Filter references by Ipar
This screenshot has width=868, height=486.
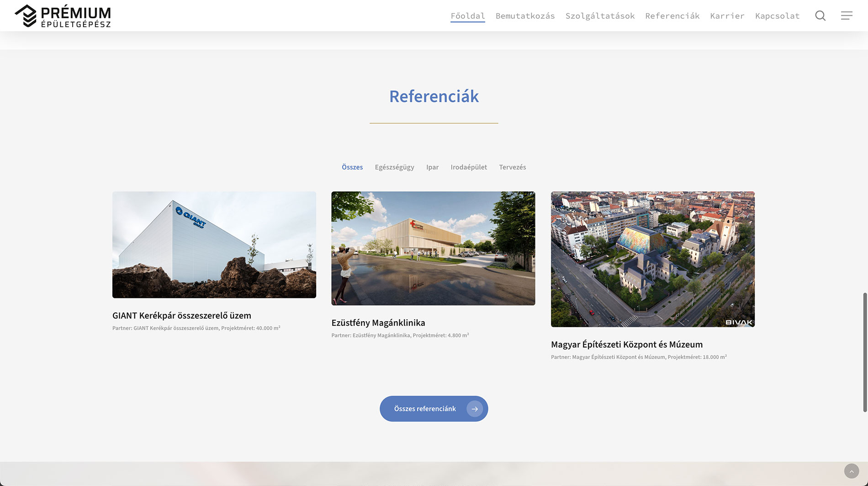click(433, 167)
